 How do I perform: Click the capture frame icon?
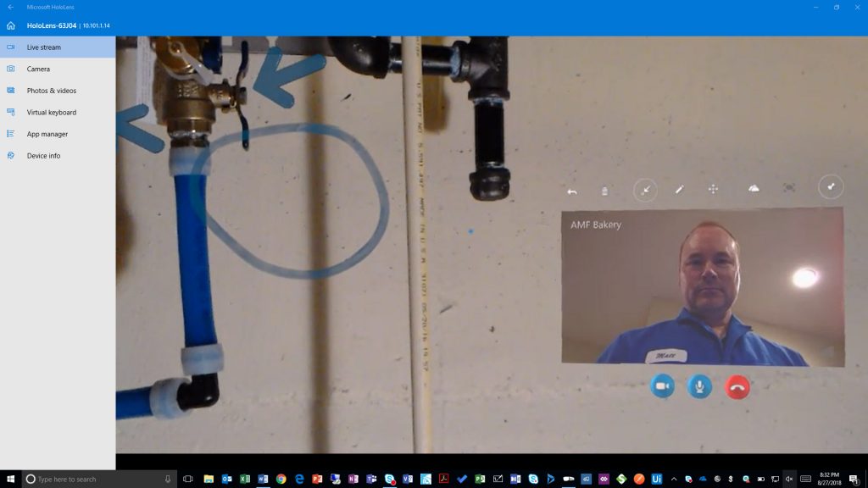pyautogui.click(x=789, y=188)
